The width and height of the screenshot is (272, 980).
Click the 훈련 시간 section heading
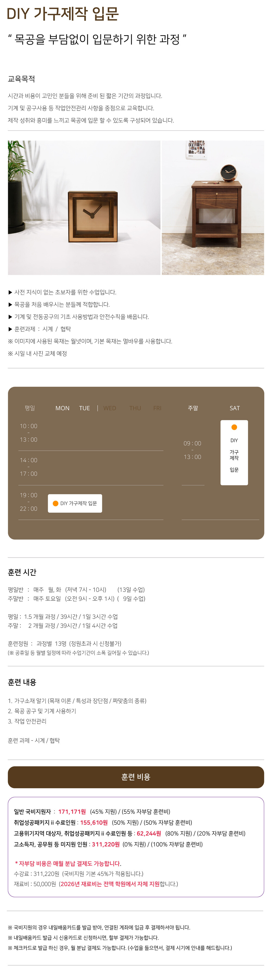[x=22, y=572]
